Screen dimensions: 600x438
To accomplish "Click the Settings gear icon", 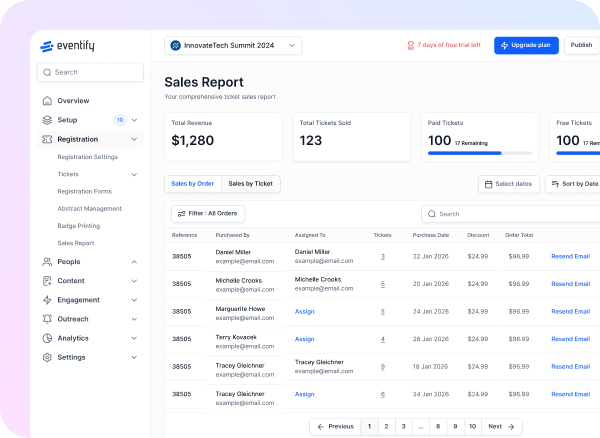I will coord(47,357).
